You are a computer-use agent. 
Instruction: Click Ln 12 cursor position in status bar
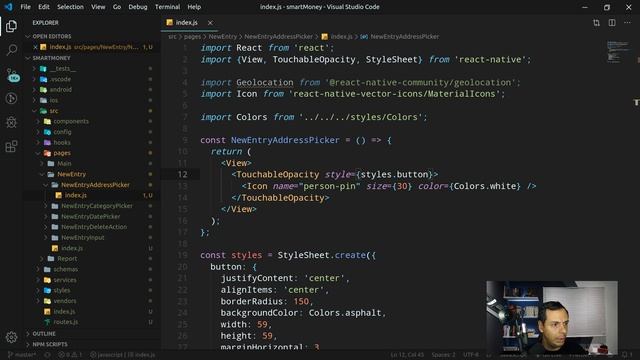tap(407, 355)
